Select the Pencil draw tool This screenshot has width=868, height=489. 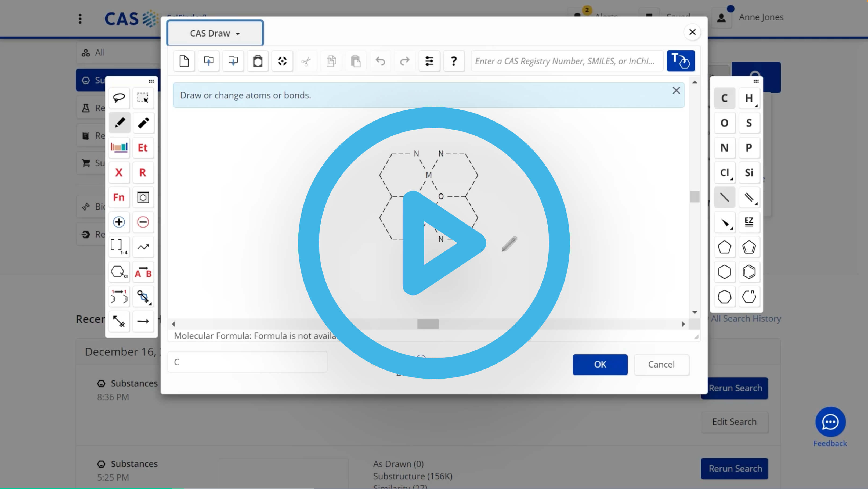click(x=119, y=123)
